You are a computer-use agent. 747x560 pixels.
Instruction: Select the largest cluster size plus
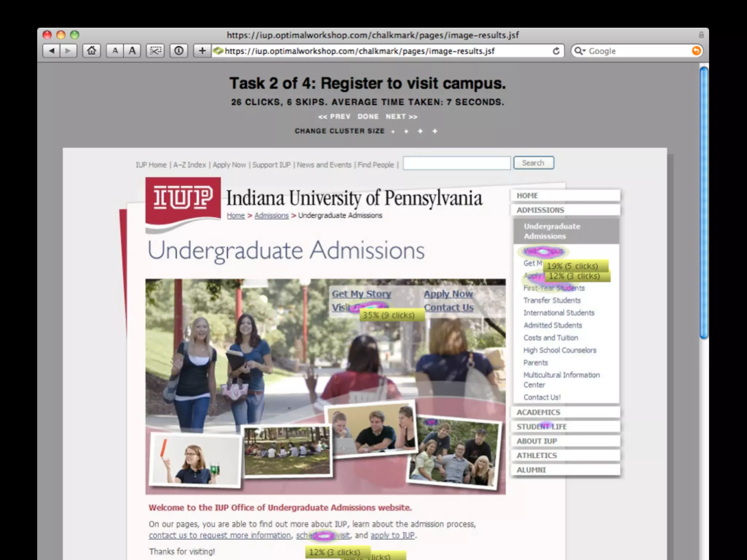pyautogui.click(x=435, y=131)
